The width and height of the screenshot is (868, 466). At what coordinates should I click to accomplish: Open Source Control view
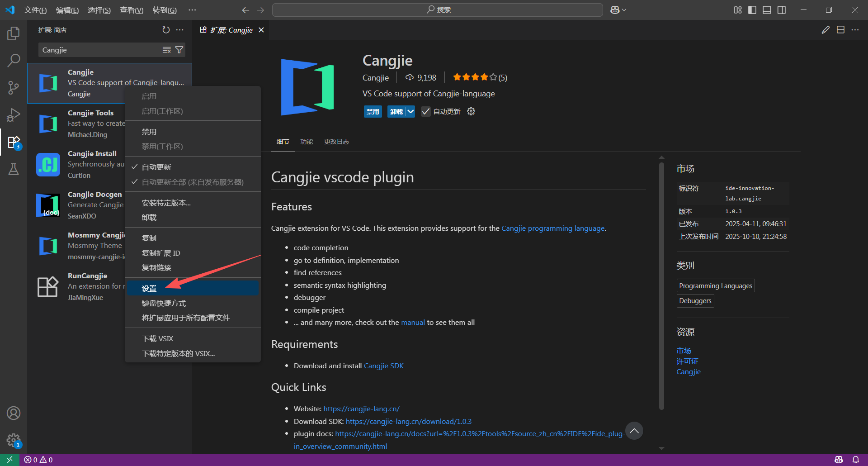(14, 88)
